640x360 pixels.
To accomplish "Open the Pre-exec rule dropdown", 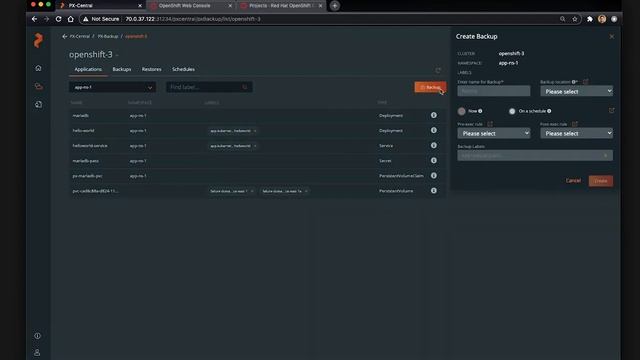I will point(493,133).
